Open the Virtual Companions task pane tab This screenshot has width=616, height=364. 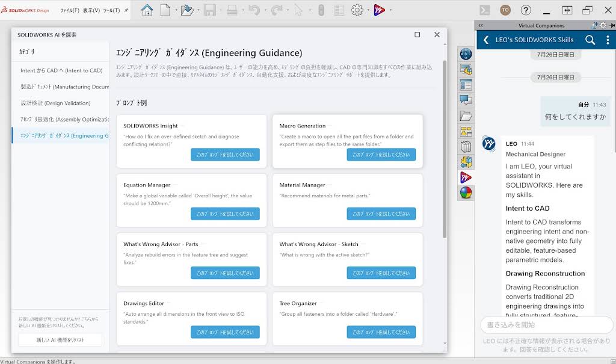pos(466,177)
